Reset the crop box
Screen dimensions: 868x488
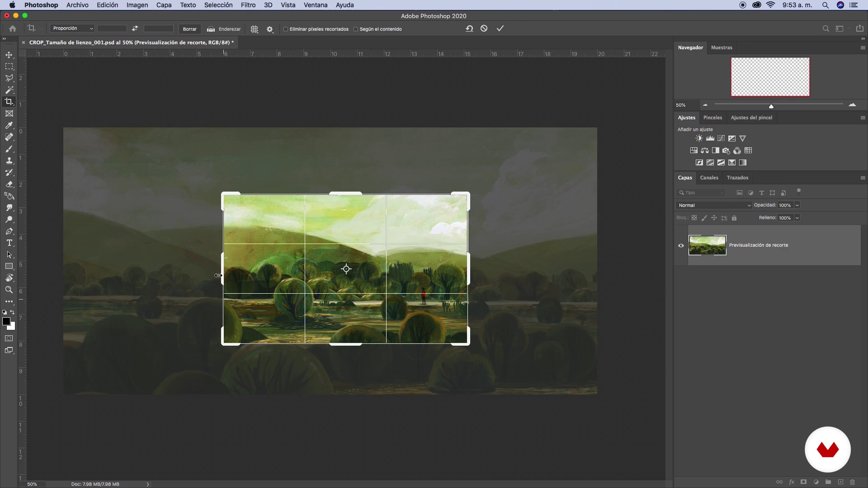pyautogui.click(x=469, y=28)
